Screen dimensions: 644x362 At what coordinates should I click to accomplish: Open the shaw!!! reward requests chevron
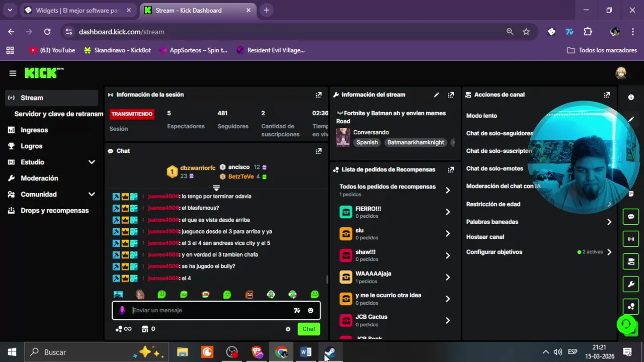[448, 255]
